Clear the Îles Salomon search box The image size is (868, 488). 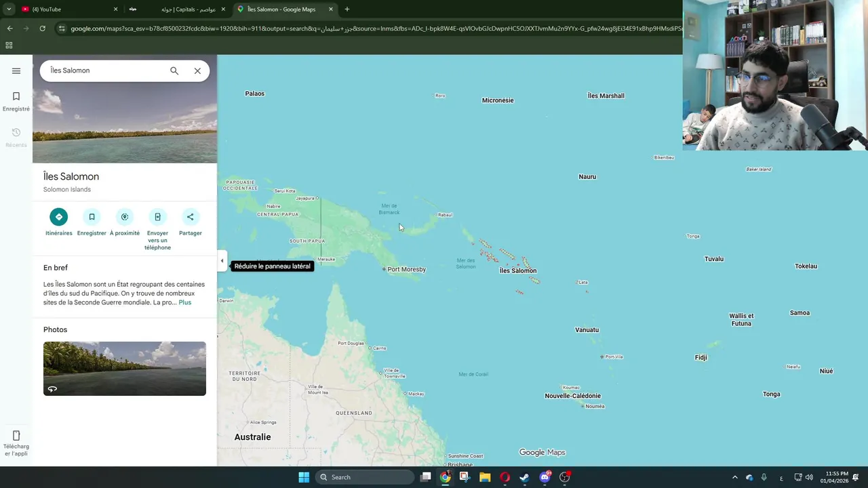click(197, 70)
